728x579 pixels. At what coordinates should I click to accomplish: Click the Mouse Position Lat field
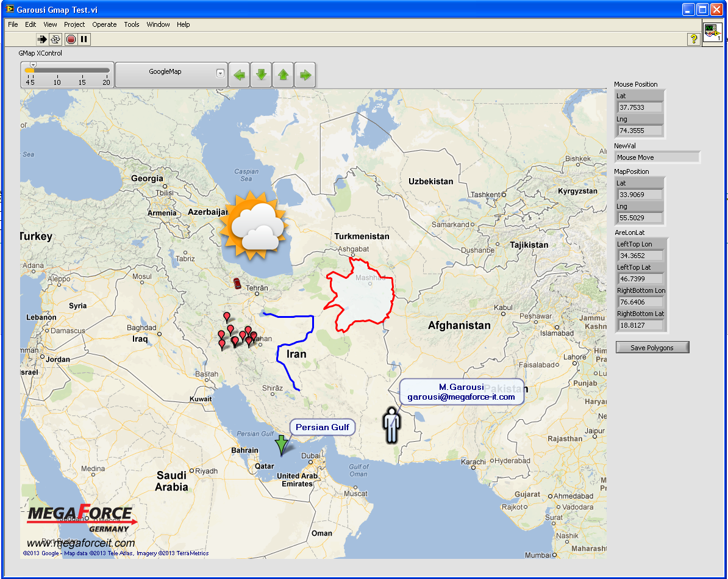click(x=640, y=107)
